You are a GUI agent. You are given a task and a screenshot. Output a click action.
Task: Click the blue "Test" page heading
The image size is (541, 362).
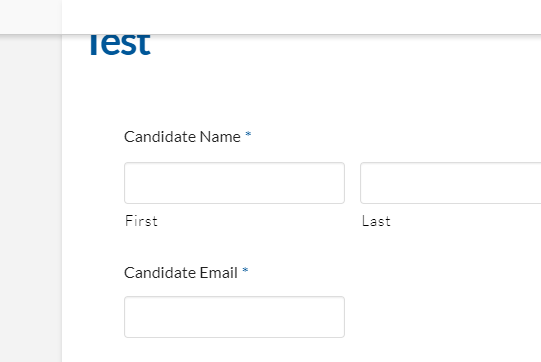pyautogui.click(x=120, y=45)
